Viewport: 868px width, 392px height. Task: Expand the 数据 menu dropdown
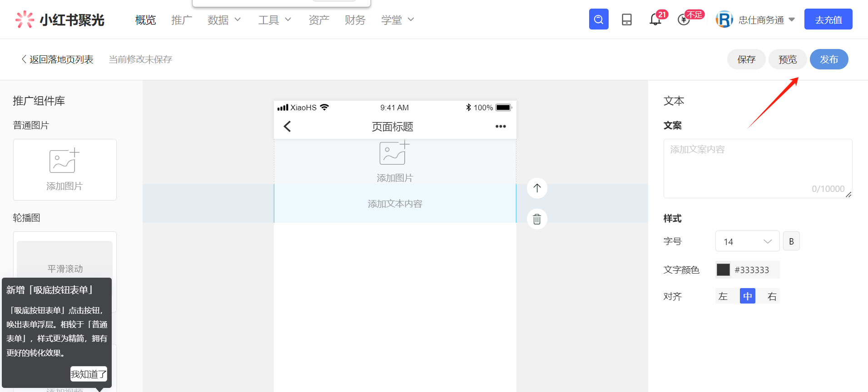pyautogui.click(x=224, y=20)
